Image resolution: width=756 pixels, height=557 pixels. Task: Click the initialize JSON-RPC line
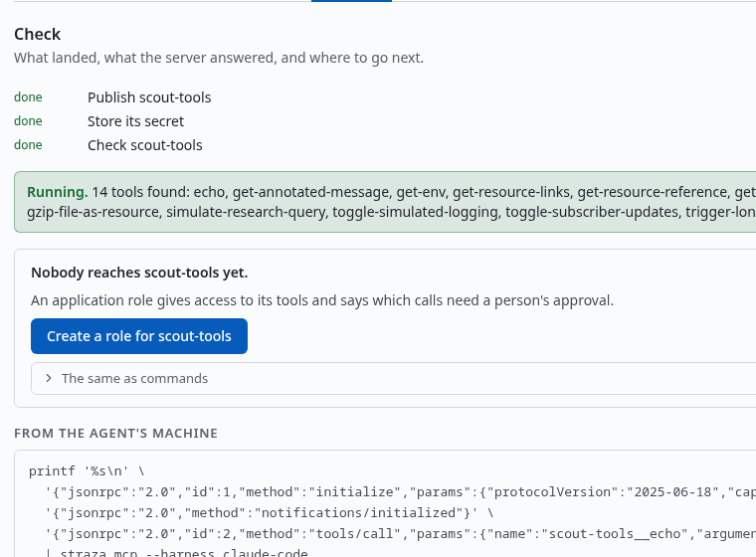(401, 492)
